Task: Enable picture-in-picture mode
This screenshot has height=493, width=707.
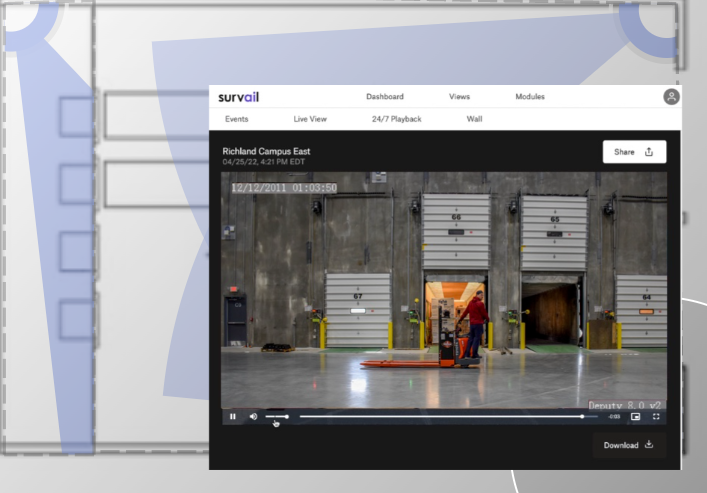Action: coord(635,416)
